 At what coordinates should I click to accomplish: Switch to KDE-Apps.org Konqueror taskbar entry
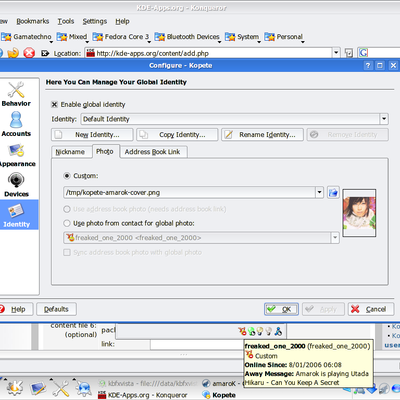point(143,395)
